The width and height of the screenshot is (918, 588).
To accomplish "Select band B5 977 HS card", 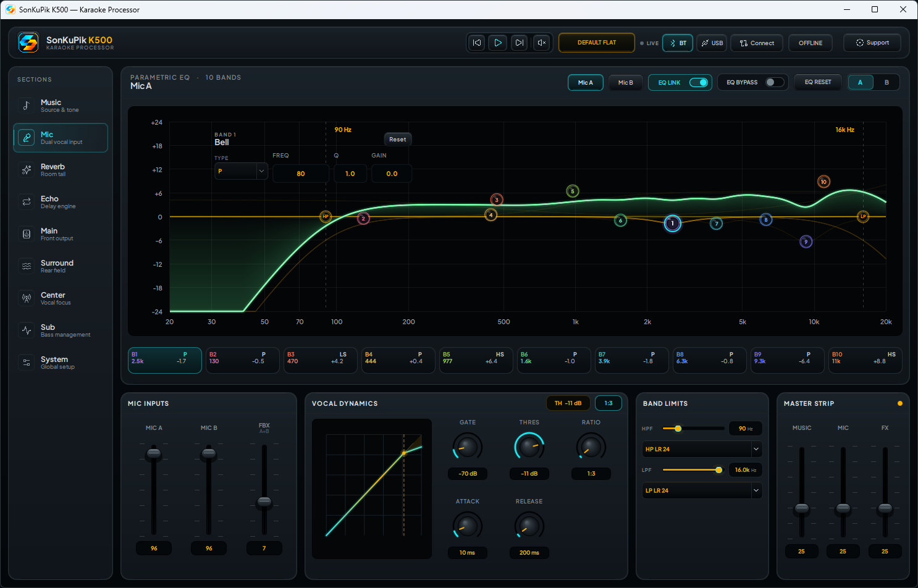I will (x=476, y=360).
